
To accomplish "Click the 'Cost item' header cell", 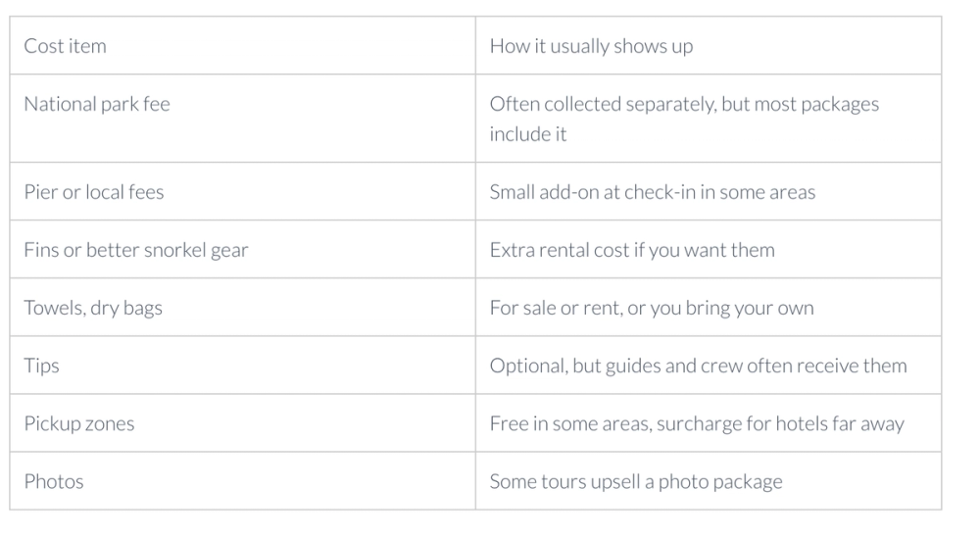I will point(66,46).
